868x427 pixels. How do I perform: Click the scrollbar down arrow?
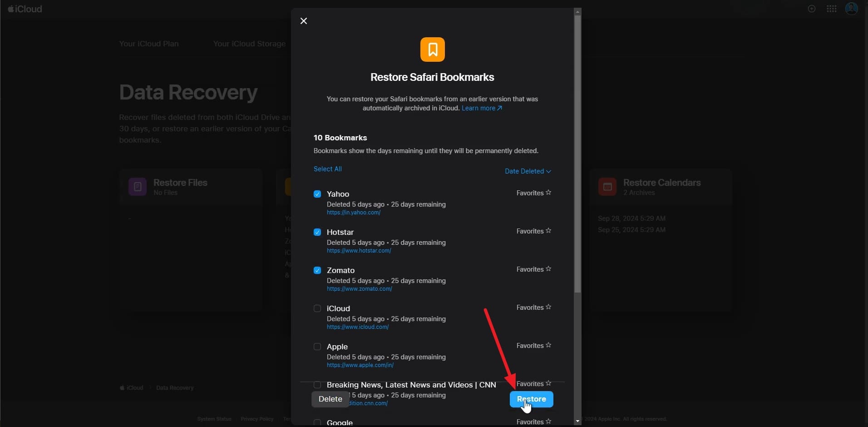577,422
